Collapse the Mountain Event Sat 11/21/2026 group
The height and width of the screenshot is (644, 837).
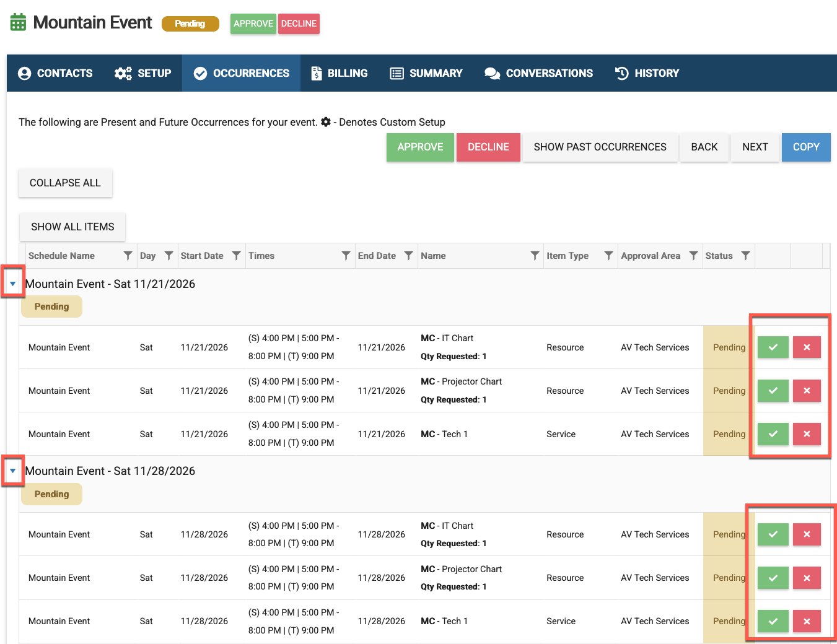pos(12,284)
